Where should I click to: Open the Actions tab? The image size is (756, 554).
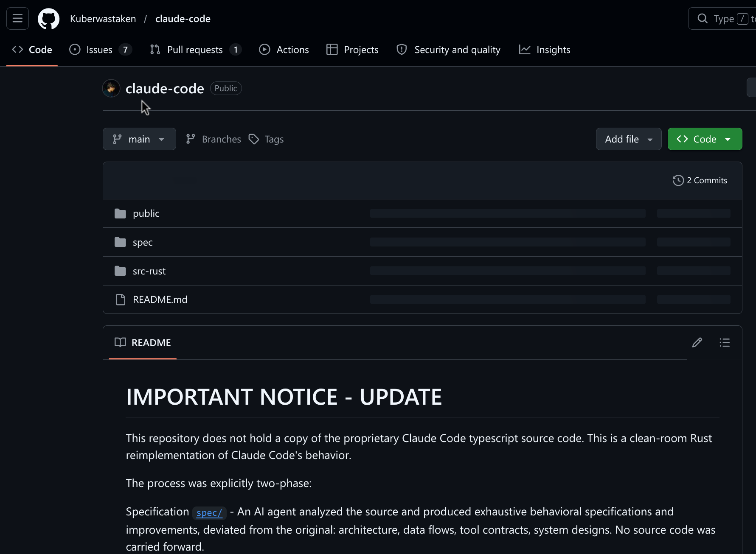[284, 50]
